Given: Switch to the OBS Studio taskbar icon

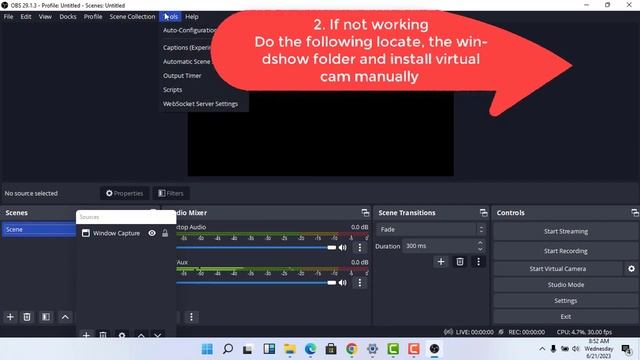Looking at the screenshot, I should 434,349.
